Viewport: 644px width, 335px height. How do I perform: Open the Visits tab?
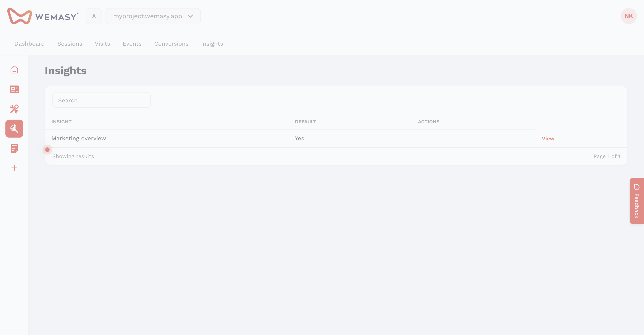pos(103,44)
